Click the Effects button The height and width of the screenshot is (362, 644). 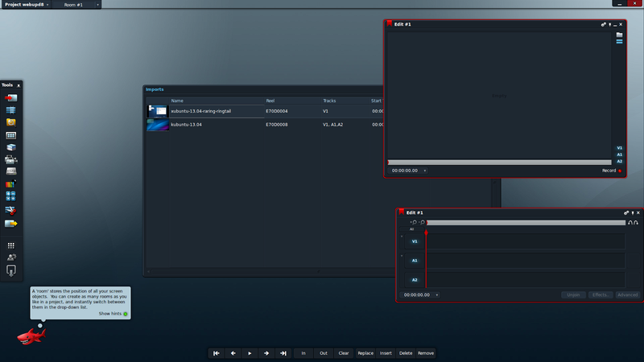600,294
